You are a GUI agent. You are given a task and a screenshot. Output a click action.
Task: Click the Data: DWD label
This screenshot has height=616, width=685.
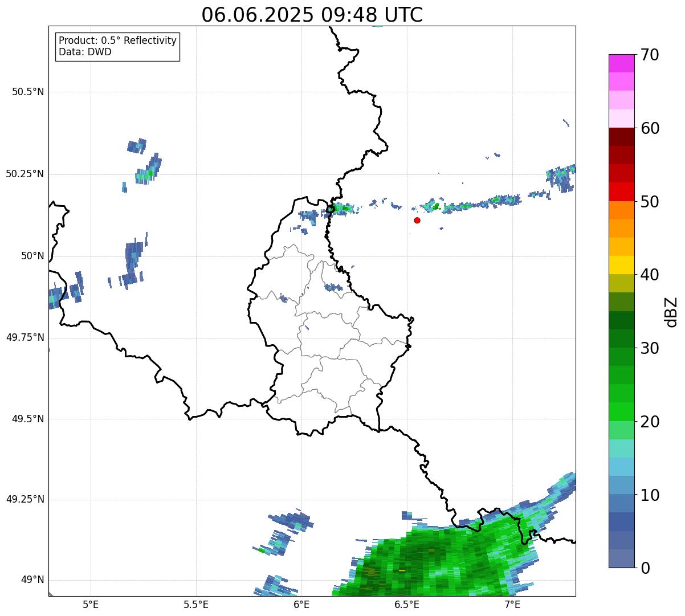click(x=85, y=52)
